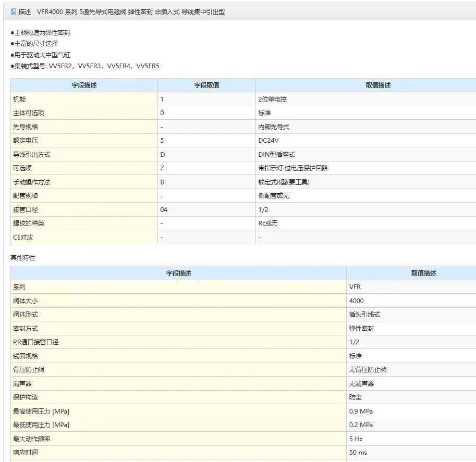Viewport: 476px width, 462px height.
Task: Select the 主体可选项 field cell
Action: pyautogui.click(x=84, y=113)
